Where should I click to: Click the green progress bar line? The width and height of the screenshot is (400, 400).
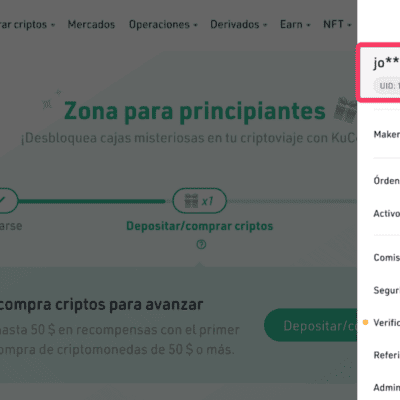[92, 201]
